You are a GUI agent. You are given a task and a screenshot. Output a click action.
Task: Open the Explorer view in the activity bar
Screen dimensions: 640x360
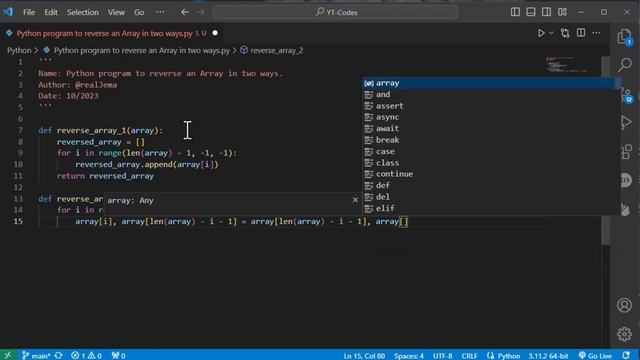pos(624,37)
